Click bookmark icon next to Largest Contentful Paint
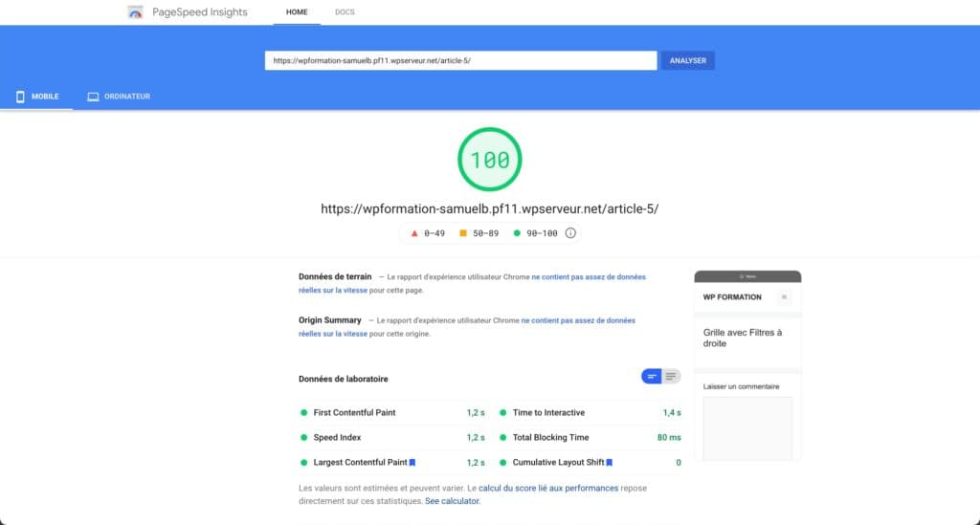Viewport: 980px width, 525px height. click(x=412, y=463)
